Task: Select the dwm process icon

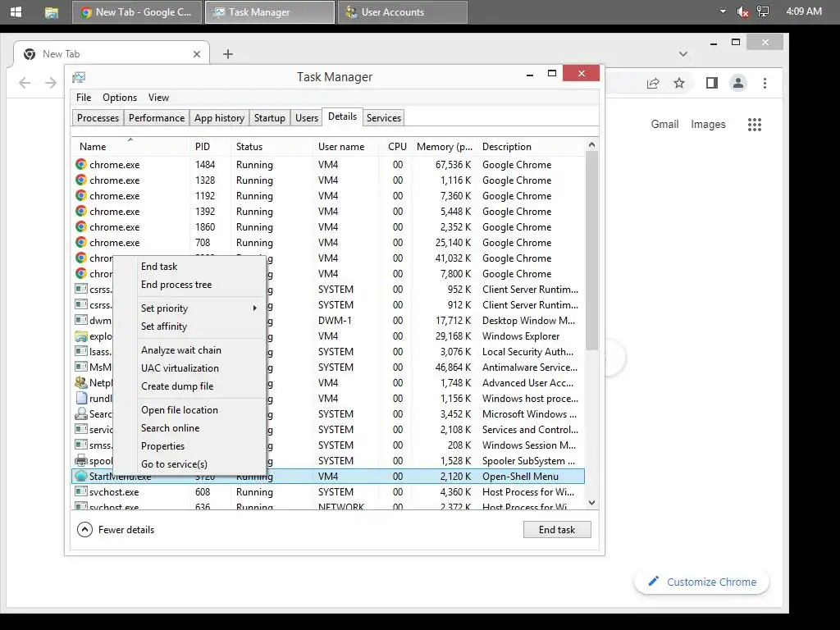Action: 81,321
